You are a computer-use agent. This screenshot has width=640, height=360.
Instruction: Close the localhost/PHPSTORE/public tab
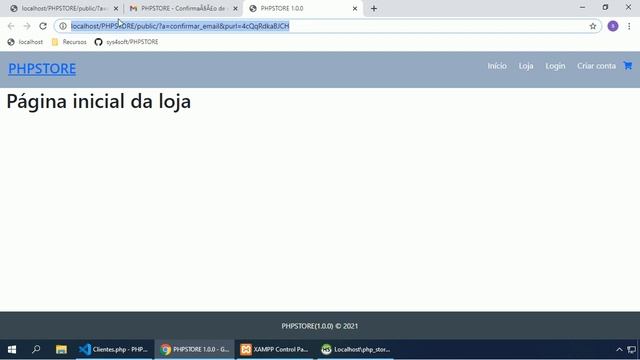(x=116, y=8)
